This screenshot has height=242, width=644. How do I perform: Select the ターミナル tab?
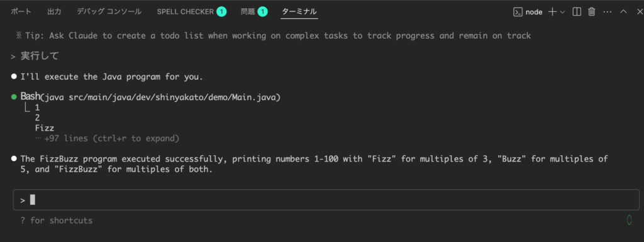pos(299,11)
